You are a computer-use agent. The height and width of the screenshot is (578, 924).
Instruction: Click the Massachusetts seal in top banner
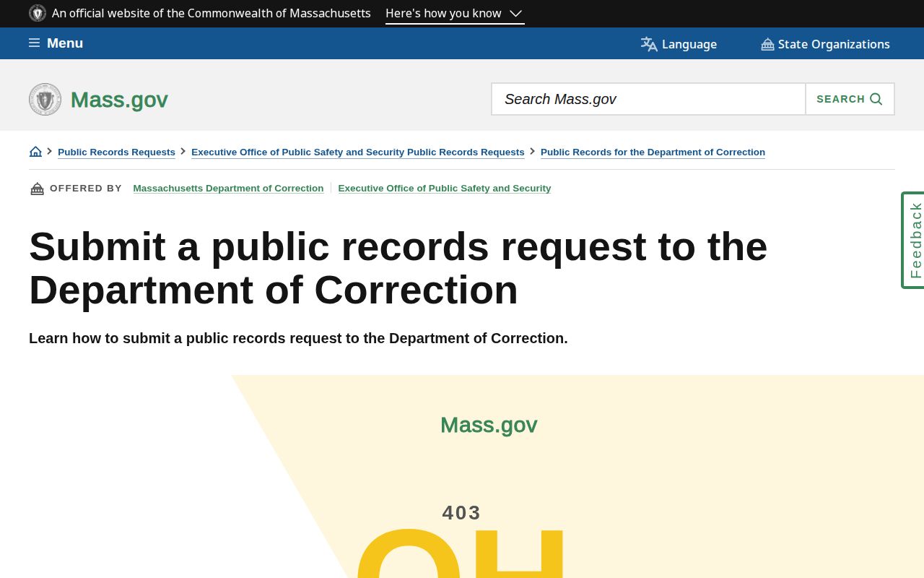[38, 13]
